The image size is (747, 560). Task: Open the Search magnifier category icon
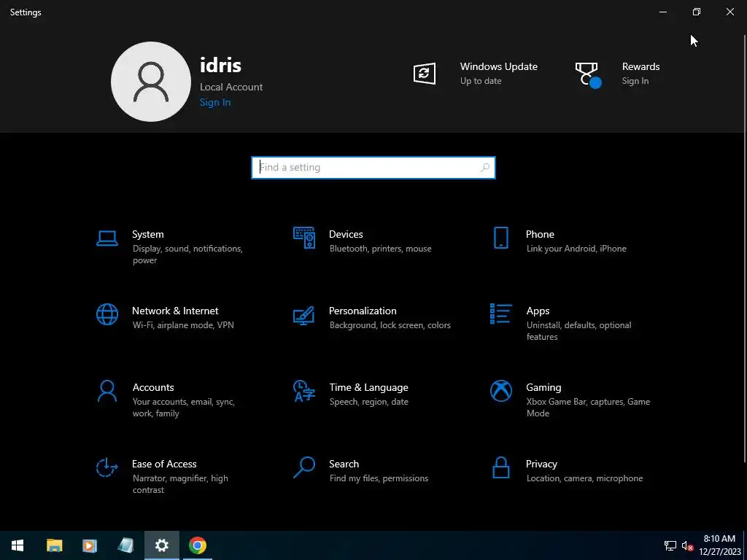[304, 467]
